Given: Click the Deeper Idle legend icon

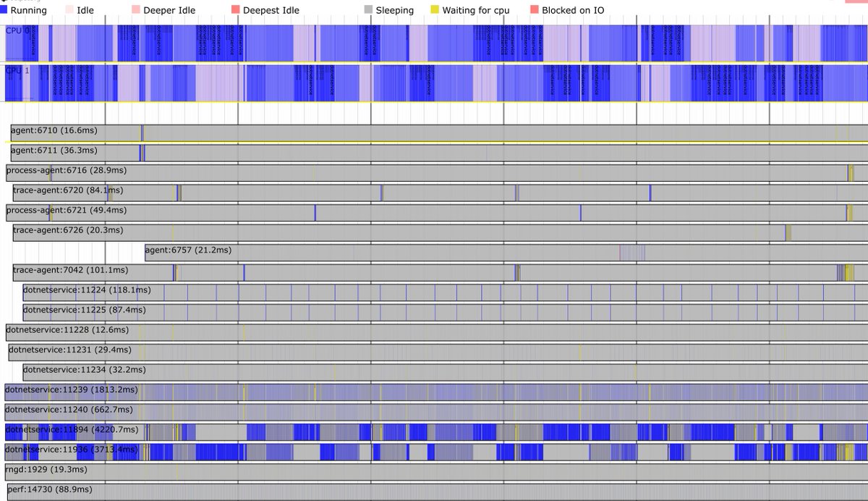Looking at the screenshot, I should point(135,10).
